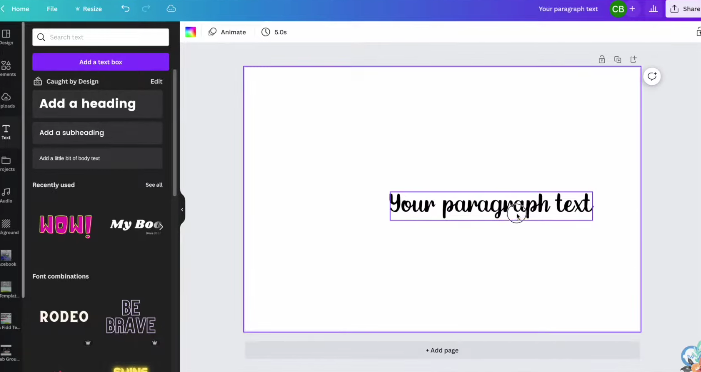Select the RODEO font combination
Screen dimensions: 701x372
[64, 317]
